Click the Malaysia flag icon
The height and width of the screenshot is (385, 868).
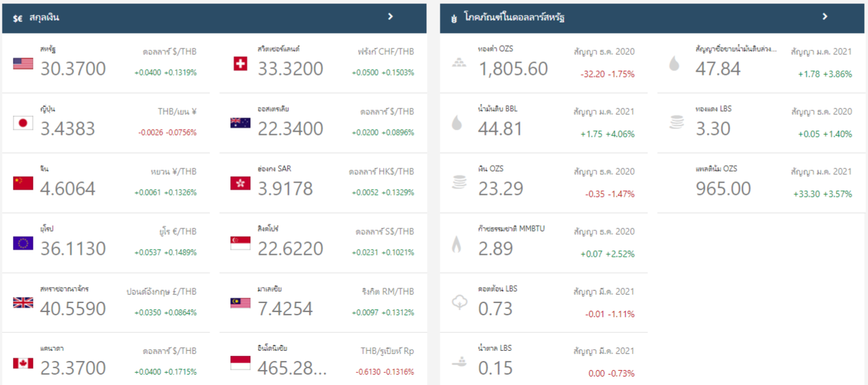pyautogui.click(x=240, y=302)
